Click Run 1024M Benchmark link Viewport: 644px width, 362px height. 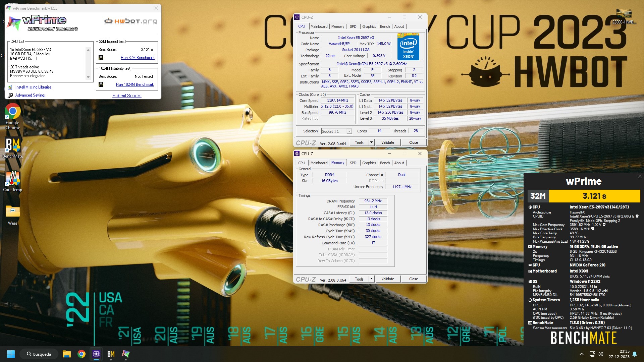(x=135, y=84)
